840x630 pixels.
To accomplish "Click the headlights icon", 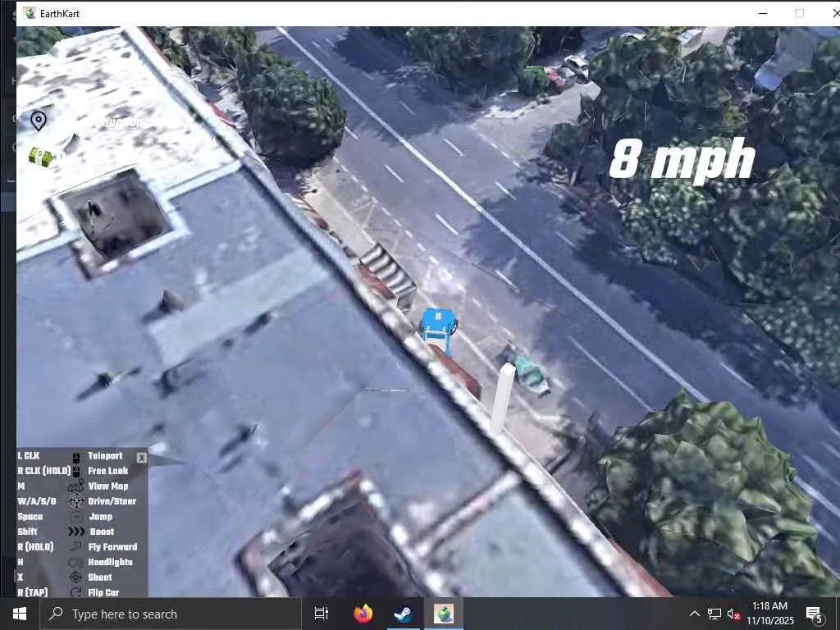I will click(x=75, y=562).
